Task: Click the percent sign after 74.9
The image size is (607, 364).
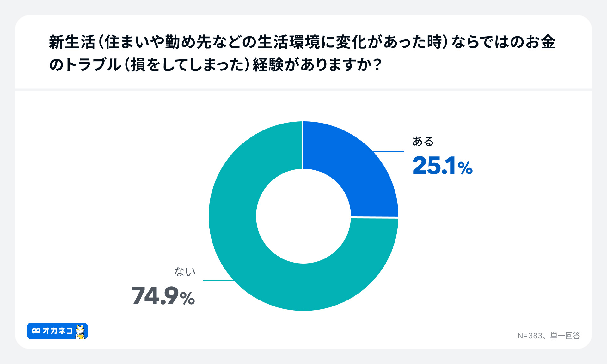Action: [x=187, y=298]
